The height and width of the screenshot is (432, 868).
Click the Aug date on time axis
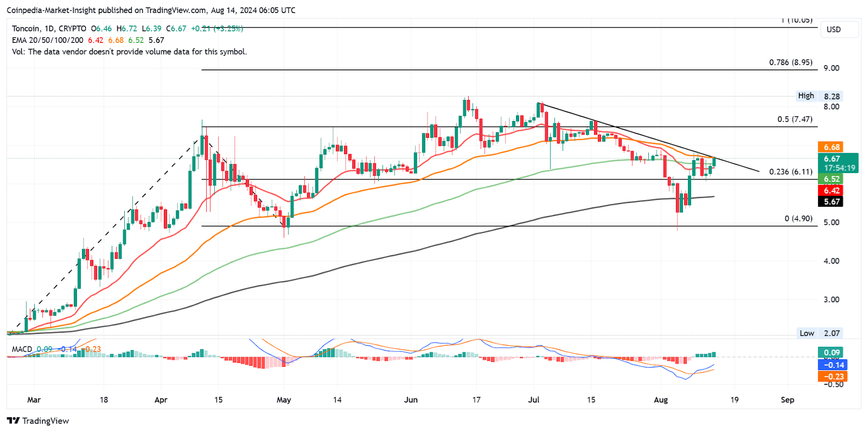pos(661,400)
